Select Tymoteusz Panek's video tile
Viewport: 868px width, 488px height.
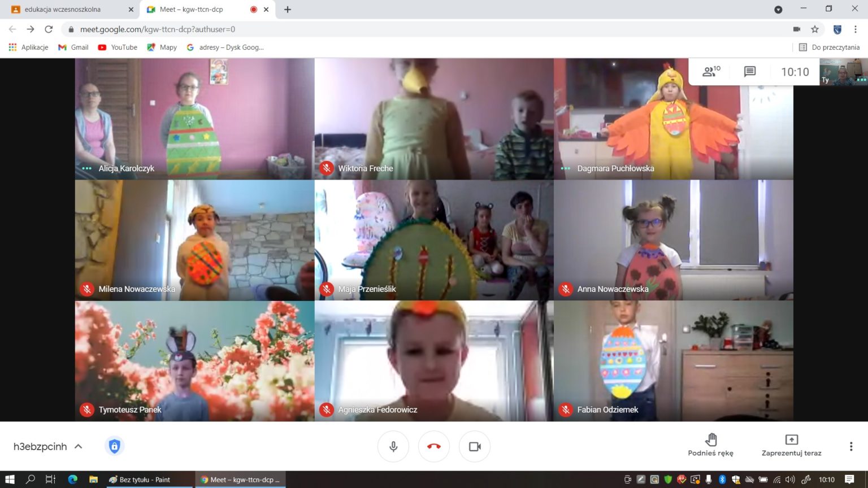[195, 361]
